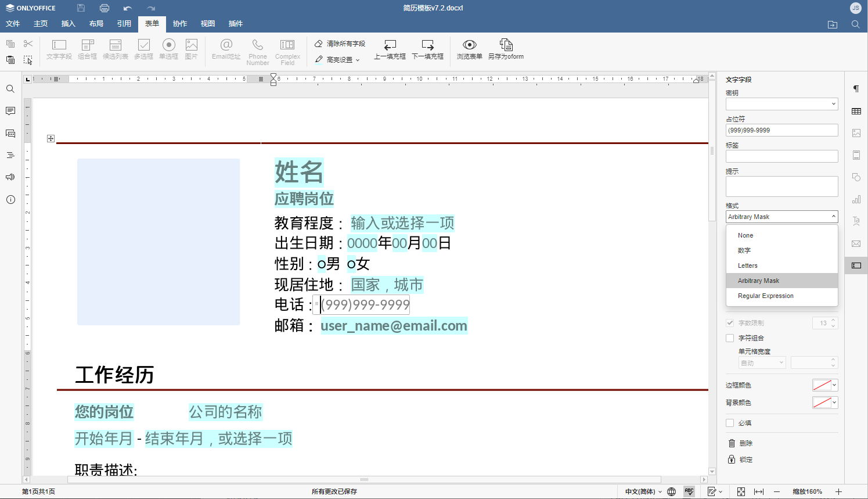The height and width of the screenshot is (499, 868).
Task: Insert a checkbox field (多选框)
Action: pyautogui.click(x=143, y=49)
